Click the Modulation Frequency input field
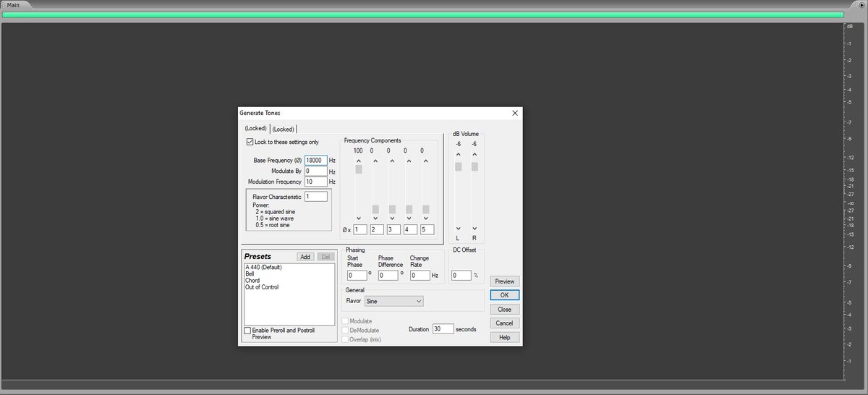Image resolution: width=868 pixels, height=395 pixels. pos(316,182)
